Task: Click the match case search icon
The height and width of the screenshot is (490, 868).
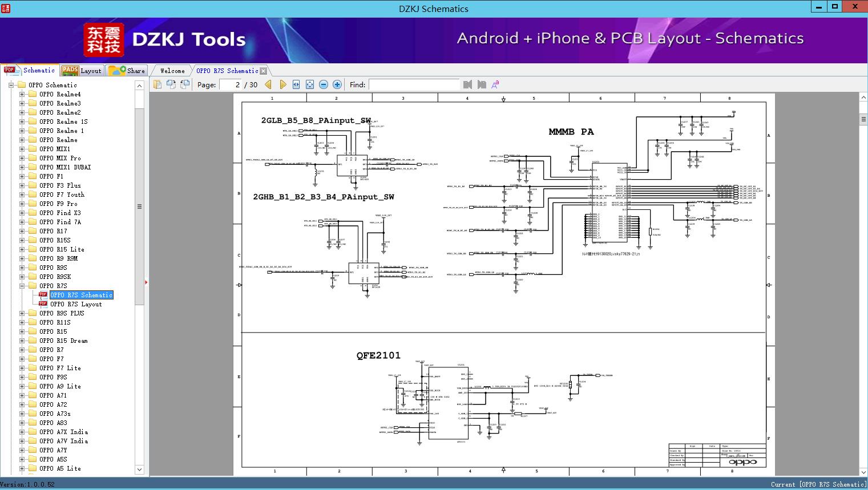Action: [x=495, y=84]
